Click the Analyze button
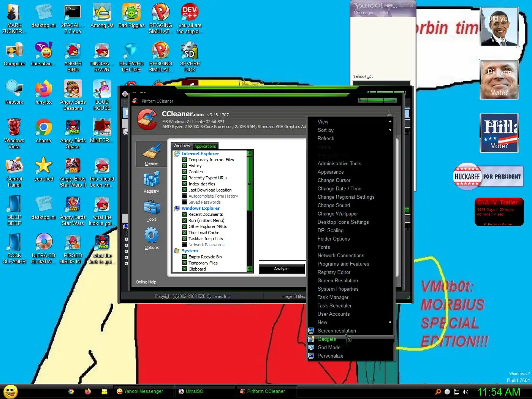The height and width of the screenshot is (399, 532). 282,269
